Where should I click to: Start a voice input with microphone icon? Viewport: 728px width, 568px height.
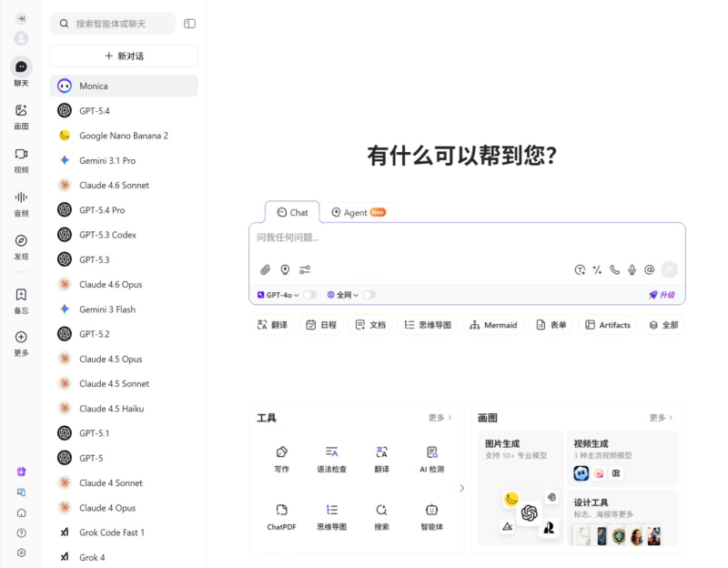(632, 269)
